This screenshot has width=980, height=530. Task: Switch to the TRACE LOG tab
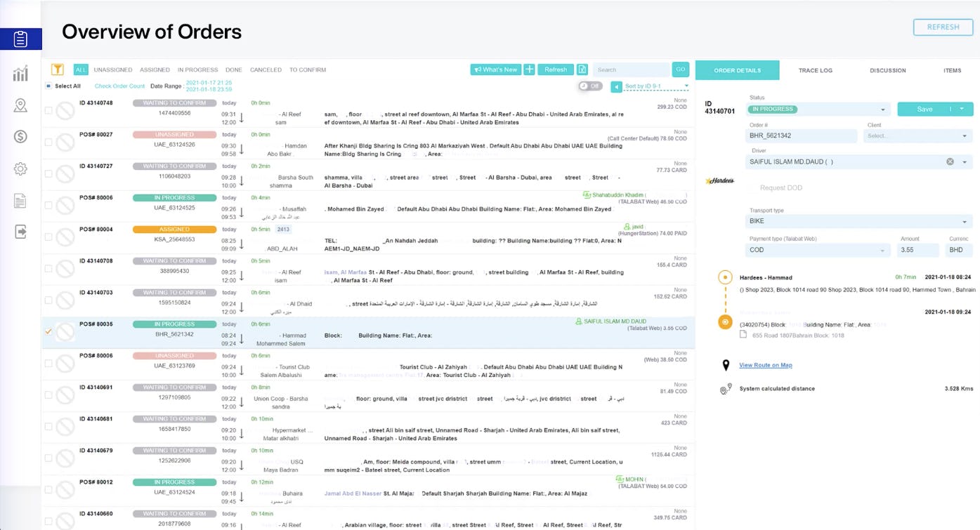815,70
